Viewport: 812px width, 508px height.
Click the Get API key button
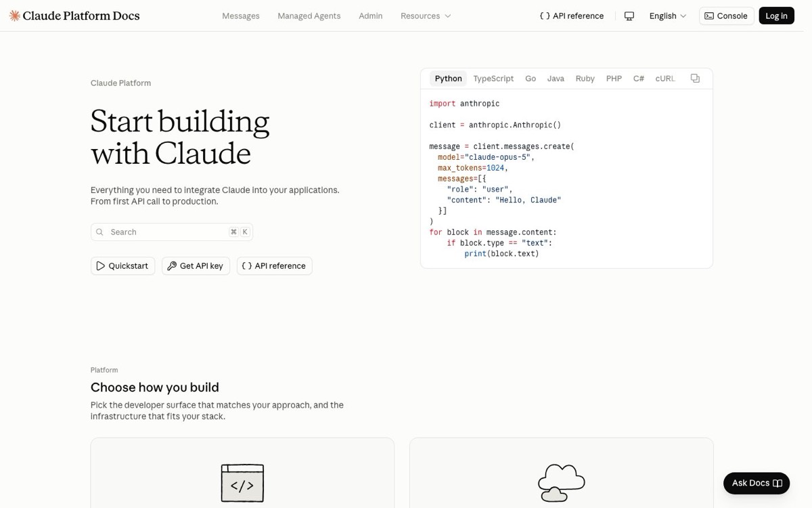click(x=196, y=266)
